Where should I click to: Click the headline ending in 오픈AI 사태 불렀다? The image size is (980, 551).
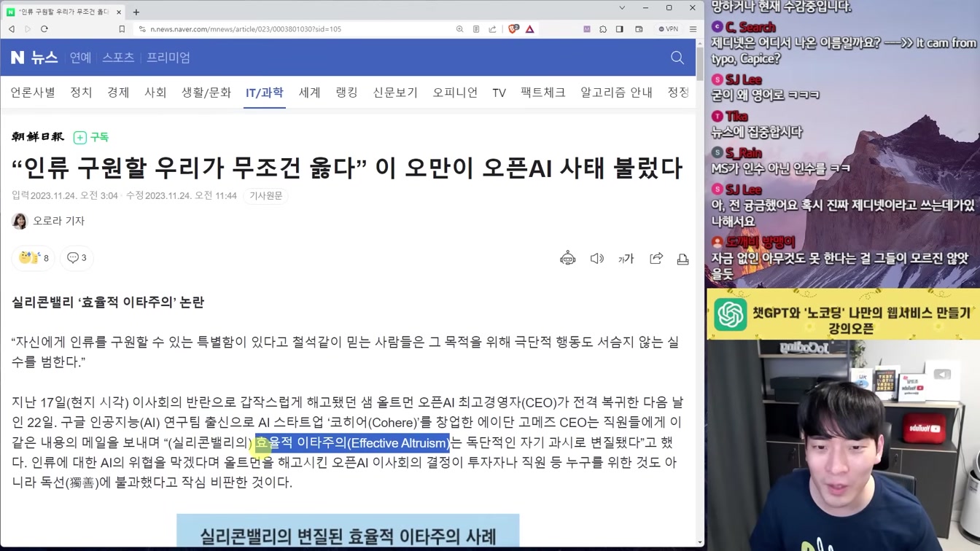347,168
